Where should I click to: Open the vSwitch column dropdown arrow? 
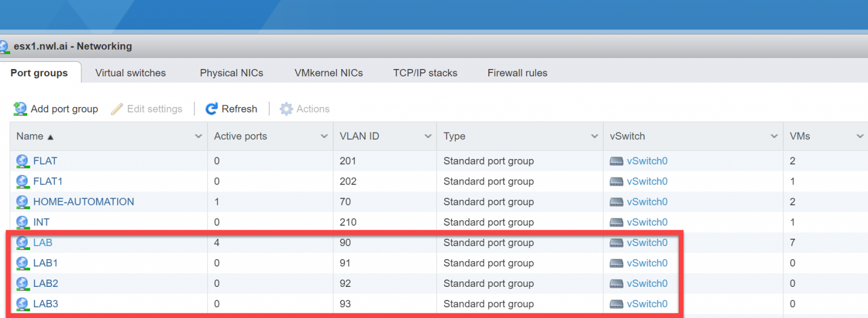click(774, 136)
